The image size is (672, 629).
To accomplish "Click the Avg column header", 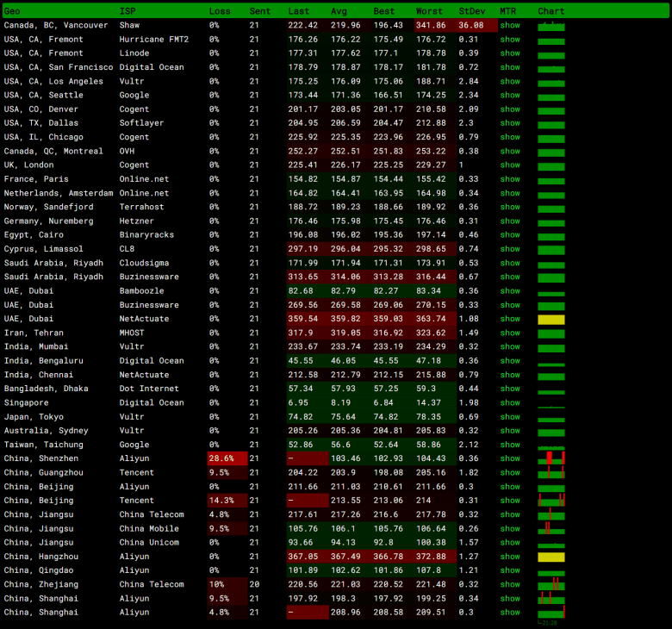I will coord(339,11).
